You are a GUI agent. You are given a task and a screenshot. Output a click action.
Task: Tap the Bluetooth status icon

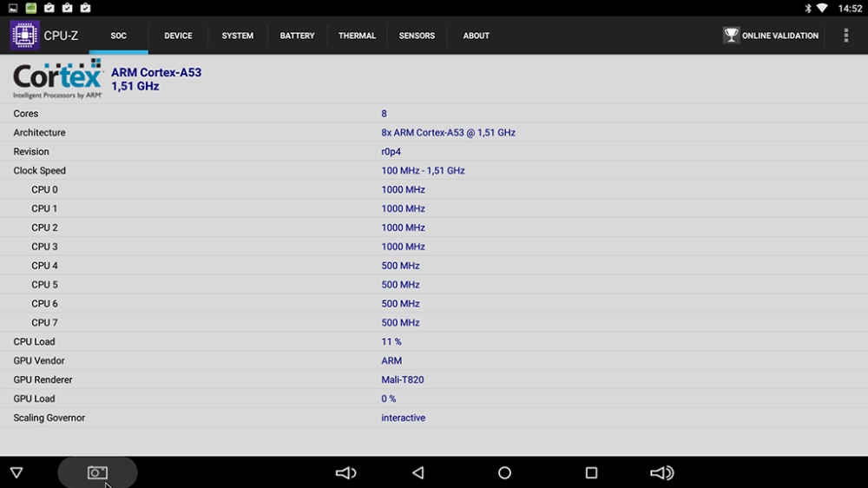point(807,8)
